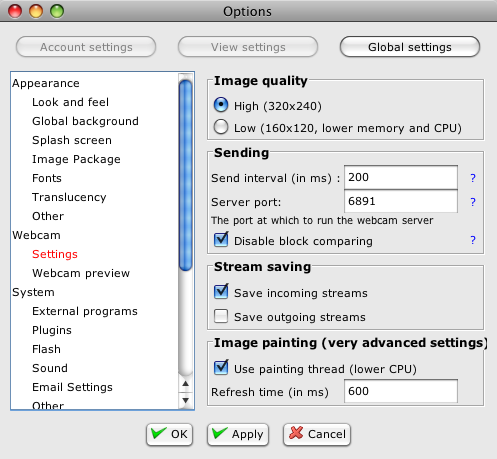
Task: Open Global background settings
Action: click(85, 121)
